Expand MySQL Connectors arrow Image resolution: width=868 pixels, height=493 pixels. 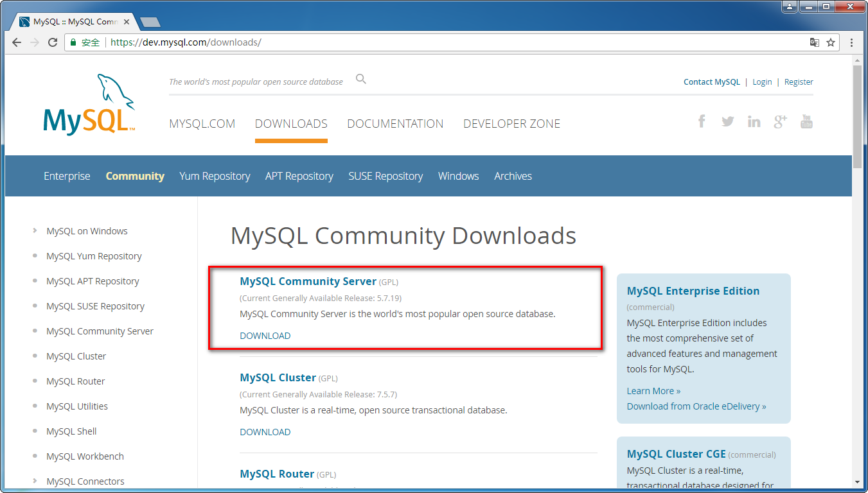(x=35, y=481)
